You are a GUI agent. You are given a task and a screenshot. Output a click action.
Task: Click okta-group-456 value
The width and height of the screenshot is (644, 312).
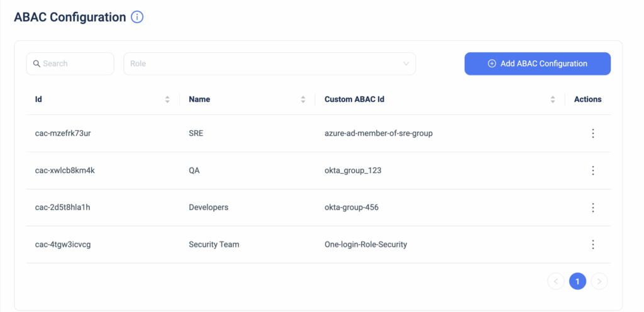point(352,208)
